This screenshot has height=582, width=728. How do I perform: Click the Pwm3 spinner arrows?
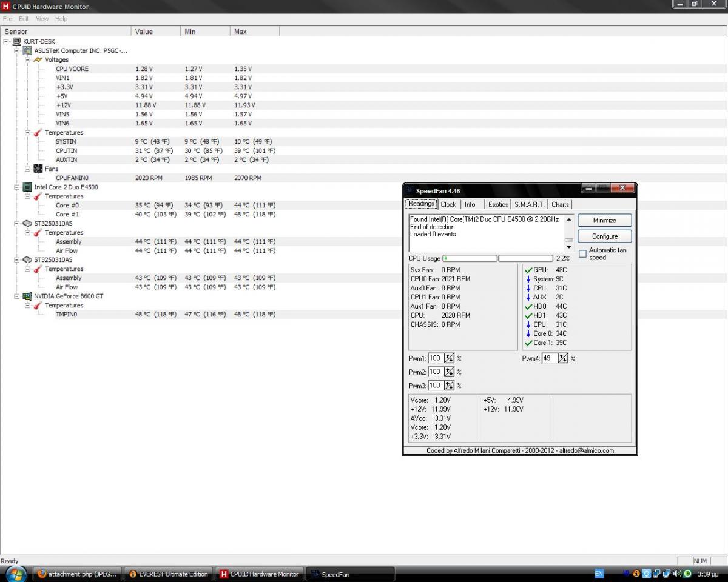pos(449,385)
